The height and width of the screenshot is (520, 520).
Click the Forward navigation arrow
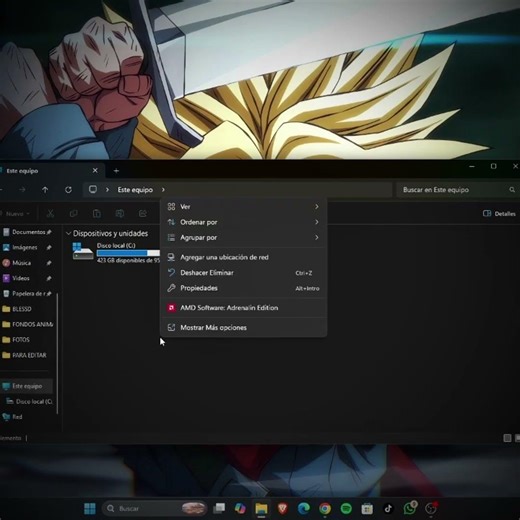tap(22, 190)
